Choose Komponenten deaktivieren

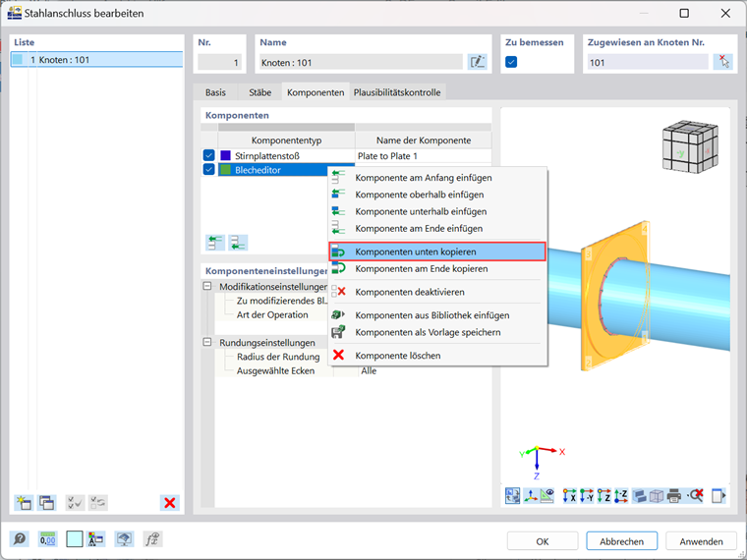437,292
